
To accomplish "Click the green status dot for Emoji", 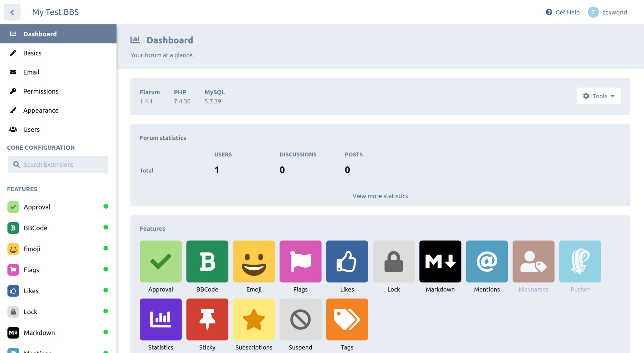I will coord(106,248).
